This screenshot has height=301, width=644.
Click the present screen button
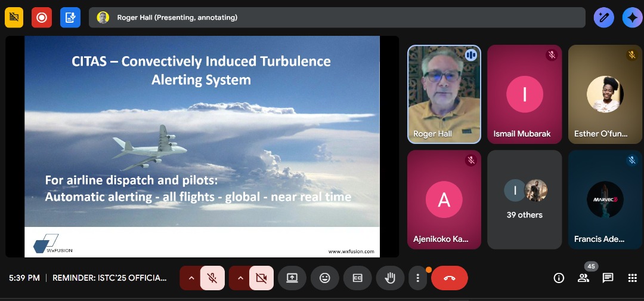click(292, 278)
